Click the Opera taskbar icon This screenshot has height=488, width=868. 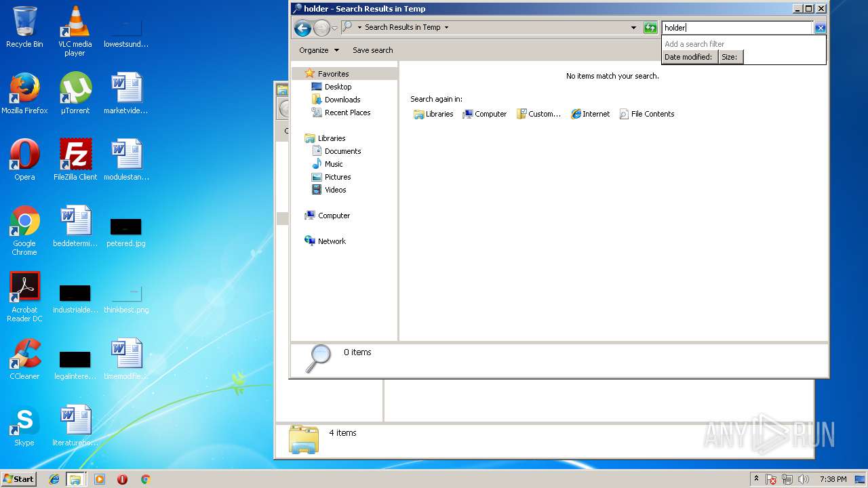[122, 479]
